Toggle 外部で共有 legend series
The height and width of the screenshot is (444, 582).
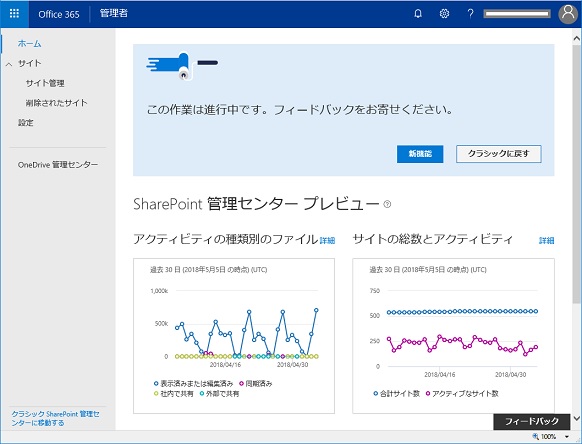tap(219, 394)
